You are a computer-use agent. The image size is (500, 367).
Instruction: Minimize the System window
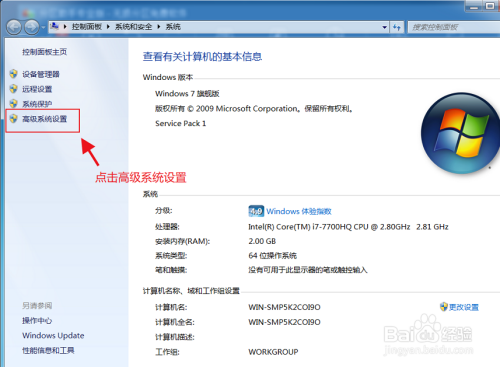point(474,6)
